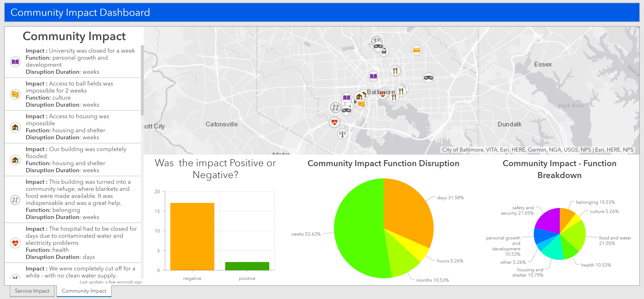Click the communication tower map marker
Image resolution: width=644 pixels, height=299 pixels.
342,134
